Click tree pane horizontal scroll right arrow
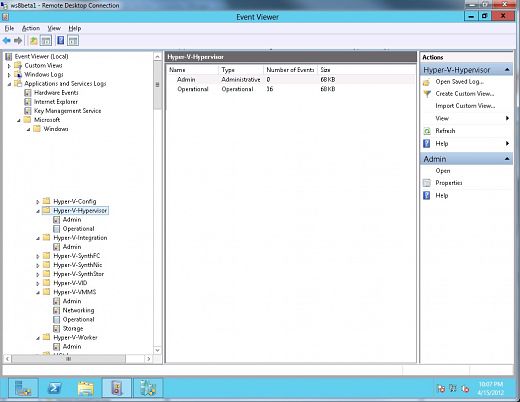Image resolution: width=520 pixels, height=402 pixels. [149, 359]
